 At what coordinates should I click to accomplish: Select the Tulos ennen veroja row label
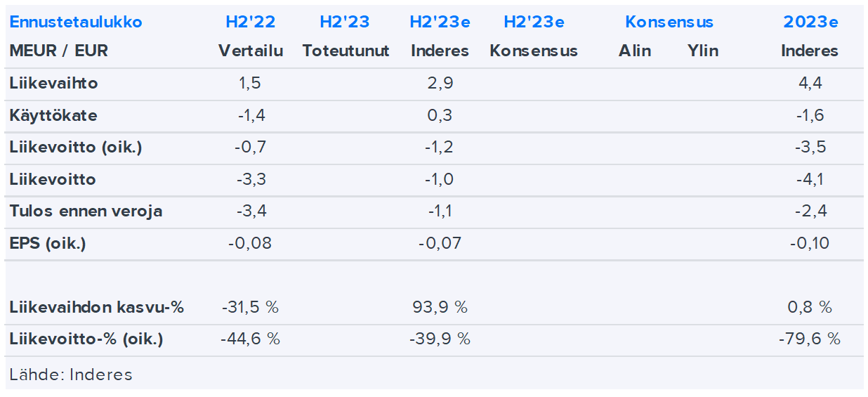pos(86,211)
